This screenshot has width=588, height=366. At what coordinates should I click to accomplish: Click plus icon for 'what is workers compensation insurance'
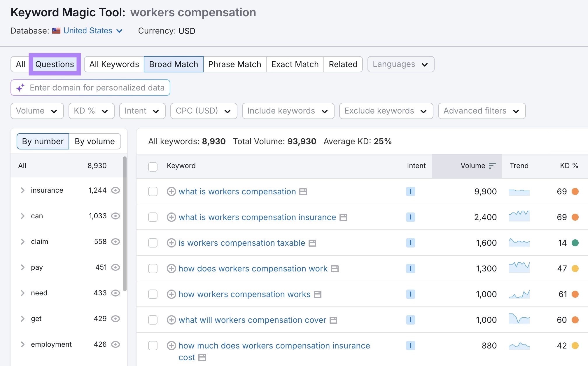pos(171,217)
